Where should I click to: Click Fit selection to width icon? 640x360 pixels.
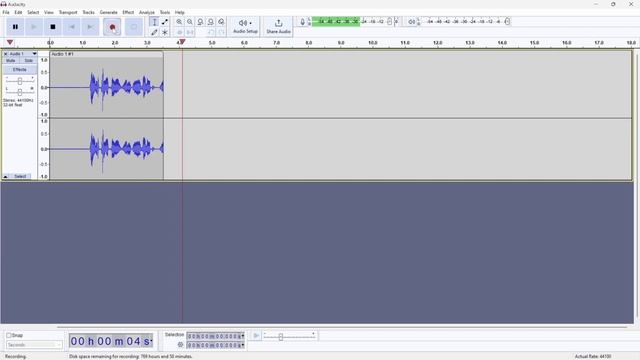[x=200, y=22]
